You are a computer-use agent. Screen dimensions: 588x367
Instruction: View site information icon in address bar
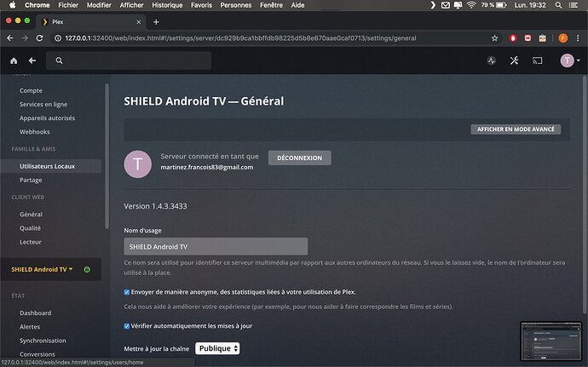pyautogui.click(x=58, y=37)
